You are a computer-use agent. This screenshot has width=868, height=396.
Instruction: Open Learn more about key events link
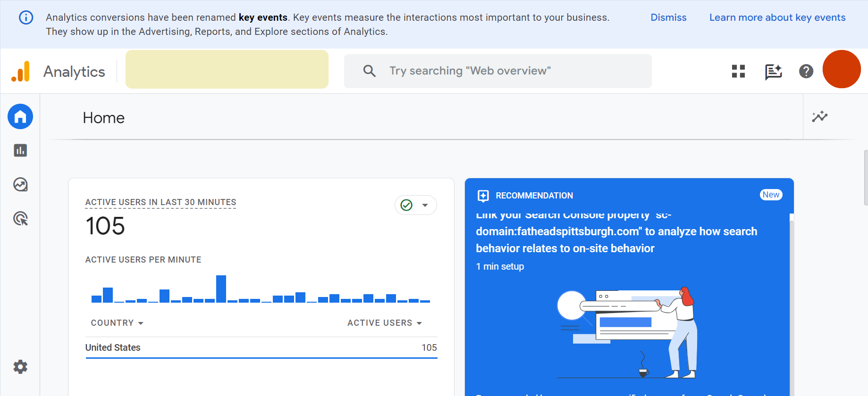coord(777,17)
